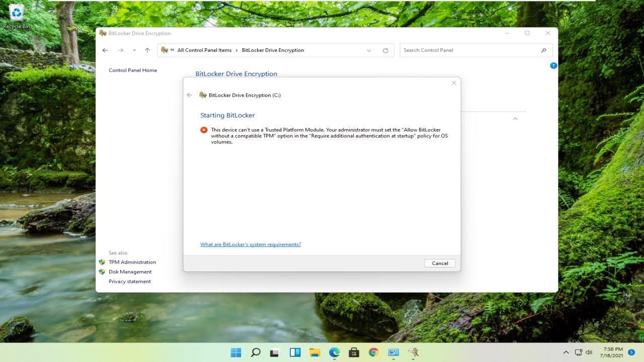The image size is (644, 362).
Task: Click 'BitLocker Drive Encryption' breadcrumb in address bar
Action: click(x=273, y=50)
